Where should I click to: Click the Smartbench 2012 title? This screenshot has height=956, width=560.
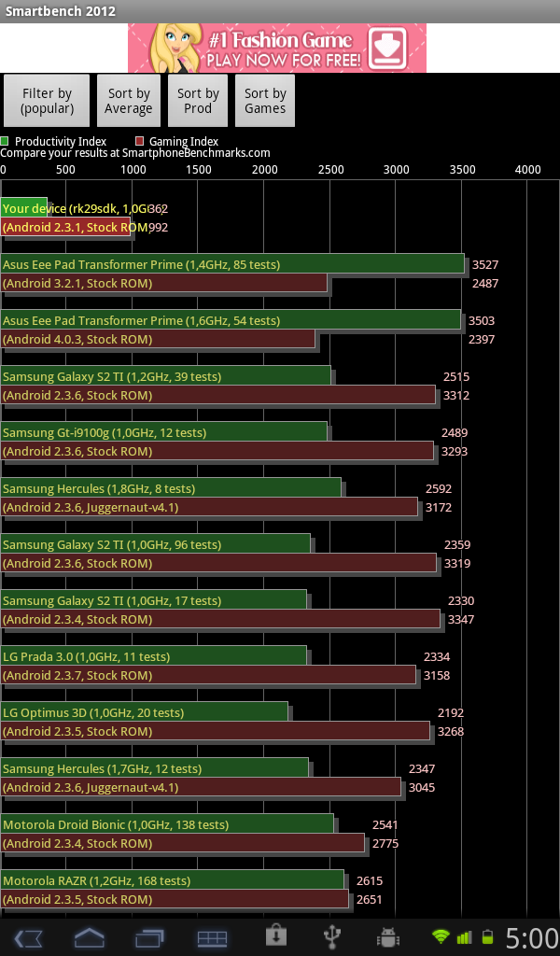[60, 11]
